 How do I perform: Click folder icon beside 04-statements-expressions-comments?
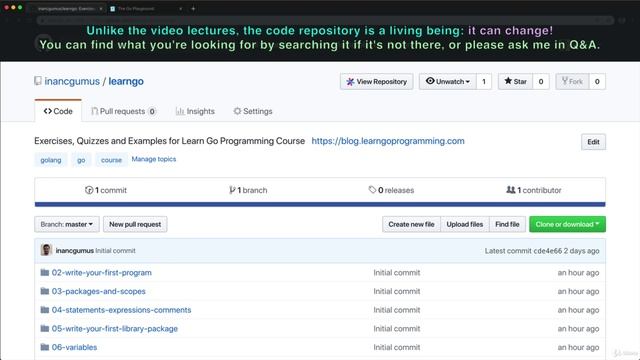(x=45, y=310)
